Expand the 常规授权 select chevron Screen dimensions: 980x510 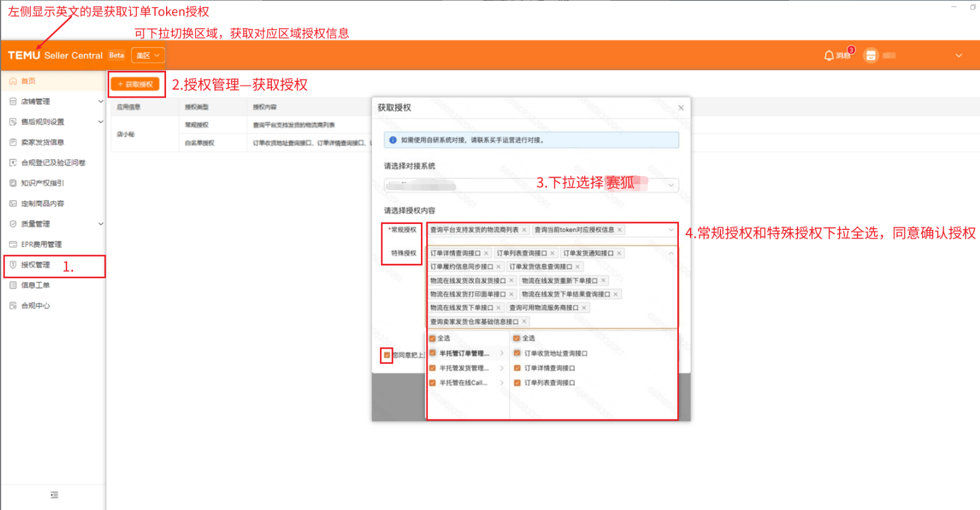pyautogui.click(x=671, y=230)
